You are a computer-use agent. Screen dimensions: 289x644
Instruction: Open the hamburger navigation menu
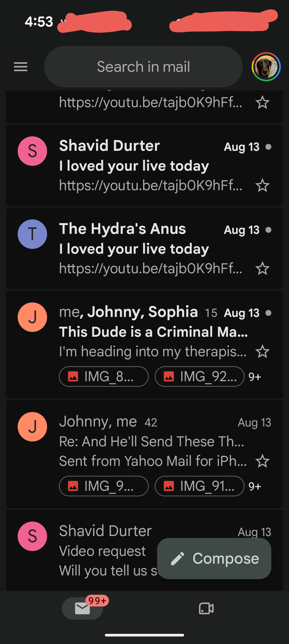tap(21, 67)
